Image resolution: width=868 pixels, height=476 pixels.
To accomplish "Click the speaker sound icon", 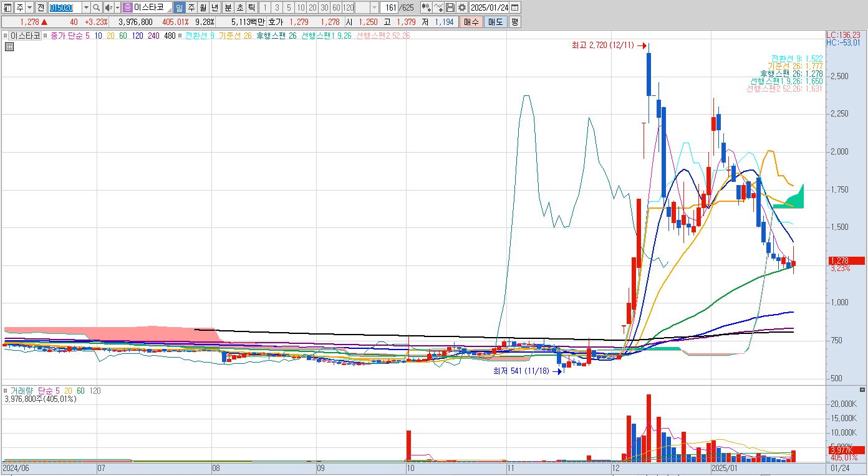I will pyautogui.click(x=109, y=7).
